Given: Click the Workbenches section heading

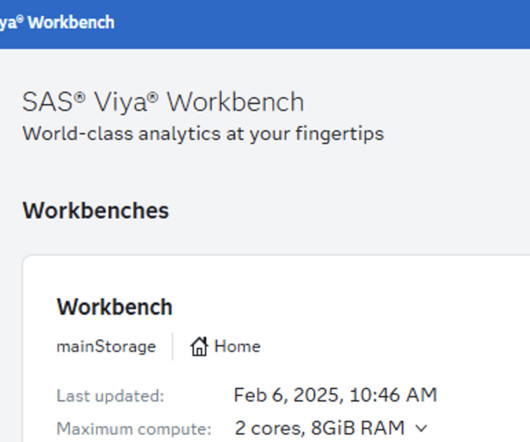Looking at the screenshot, I should pos(96,211).
